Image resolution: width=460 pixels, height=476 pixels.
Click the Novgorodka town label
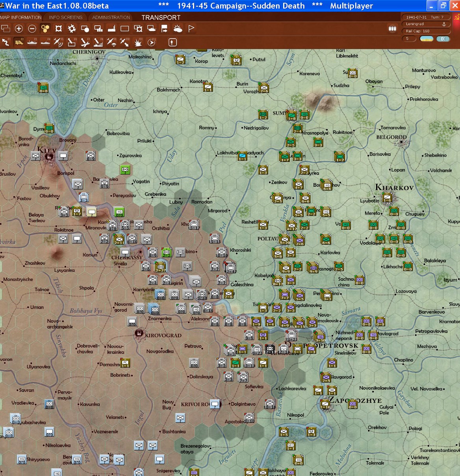[160, 351]
